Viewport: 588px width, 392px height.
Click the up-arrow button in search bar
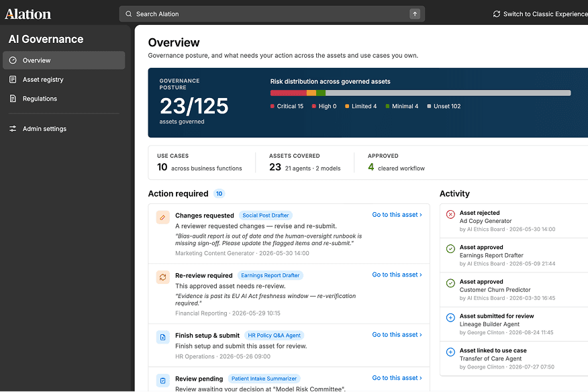click(415, 14)
